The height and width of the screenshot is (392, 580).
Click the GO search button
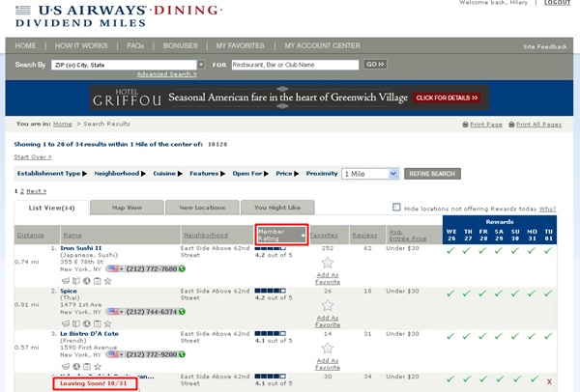click(x=375, y=65)
